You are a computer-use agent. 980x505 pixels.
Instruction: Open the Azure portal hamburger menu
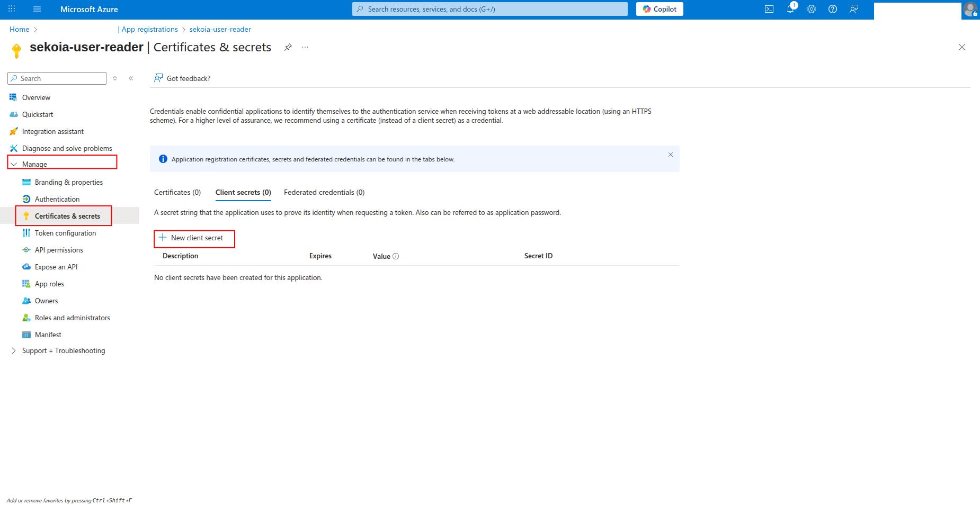click(x=37, y=9)
